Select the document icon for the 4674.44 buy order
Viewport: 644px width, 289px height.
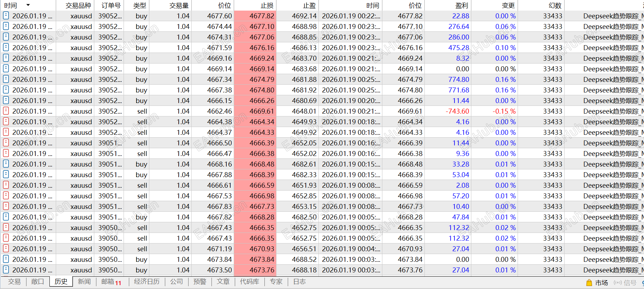(6, 26)
